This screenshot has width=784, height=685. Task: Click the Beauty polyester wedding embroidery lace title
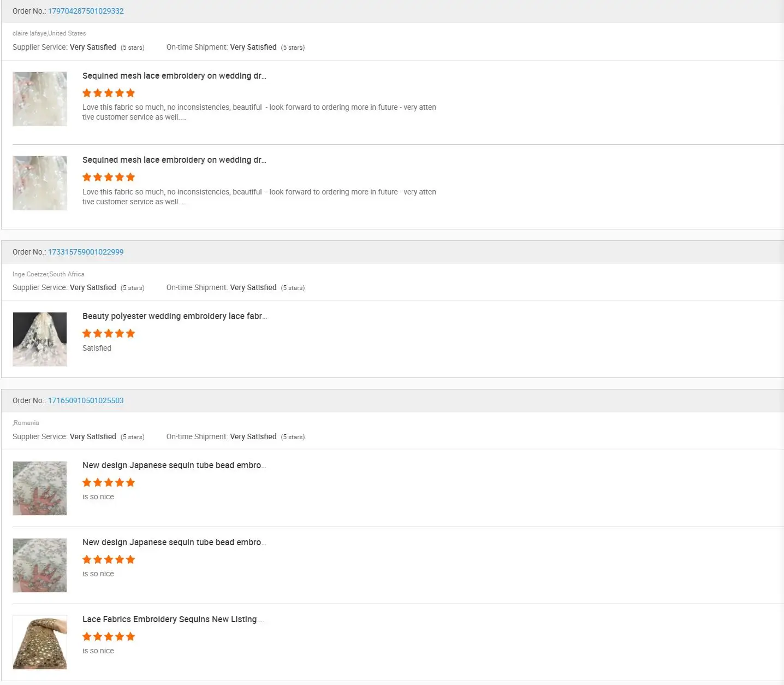click(175, 316)
